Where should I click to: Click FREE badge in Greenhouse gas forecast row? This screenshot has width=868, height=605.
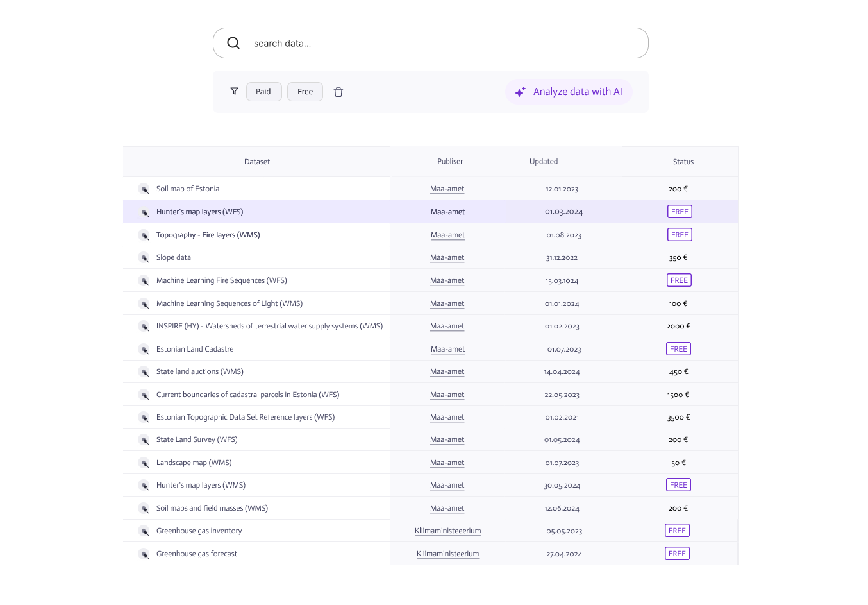(677, 554)
